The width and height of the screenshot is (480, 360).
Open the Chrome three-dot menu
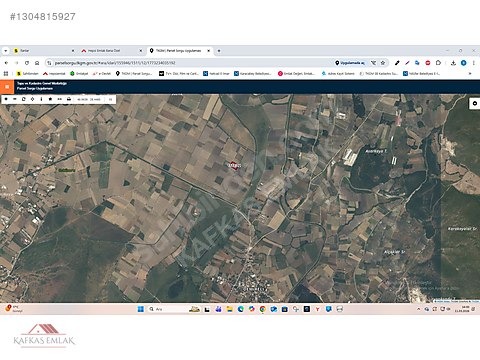click(x=473, y=63)
